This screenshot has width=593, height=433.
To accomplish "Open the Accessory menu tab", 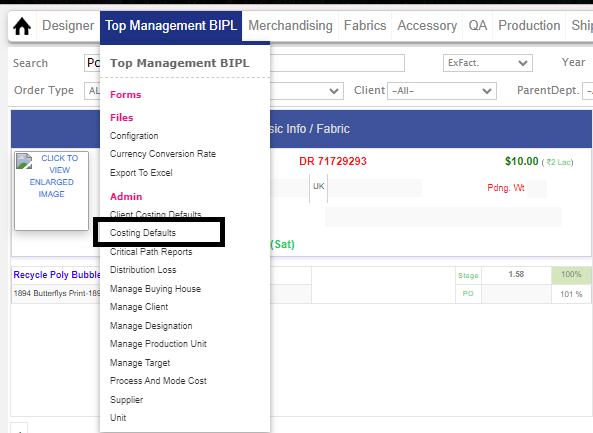I will 427,26.
